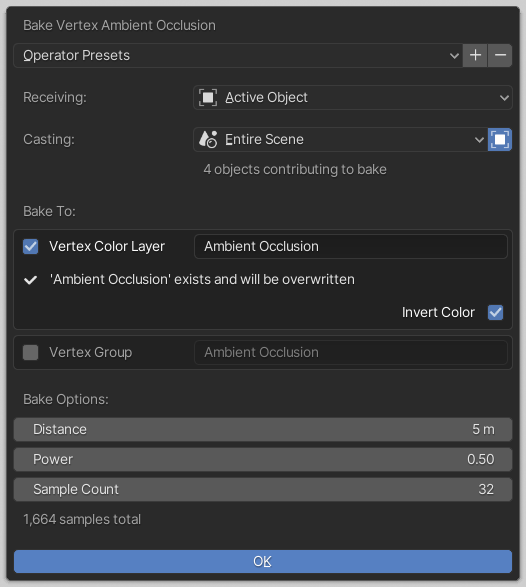Adjust the Distance value field
This screenshot has height=587, width=526.
point(263,430)
